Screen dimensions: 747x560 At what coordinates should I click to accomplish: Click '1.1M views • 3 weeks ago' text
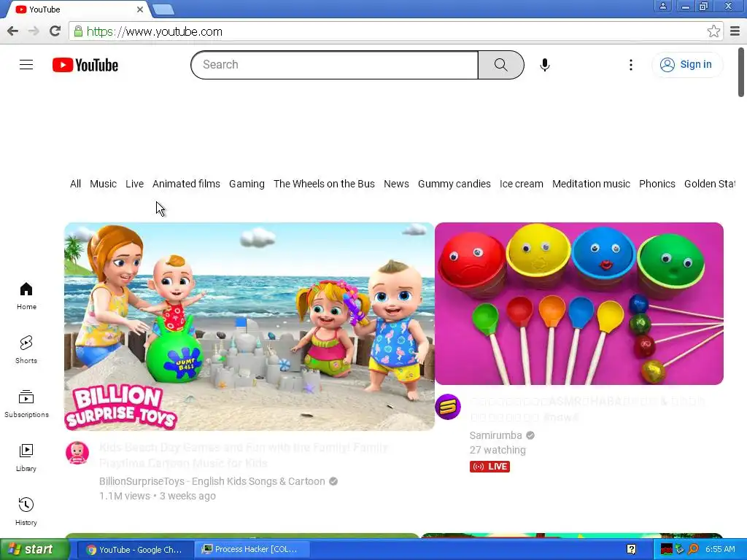(158, 496)
